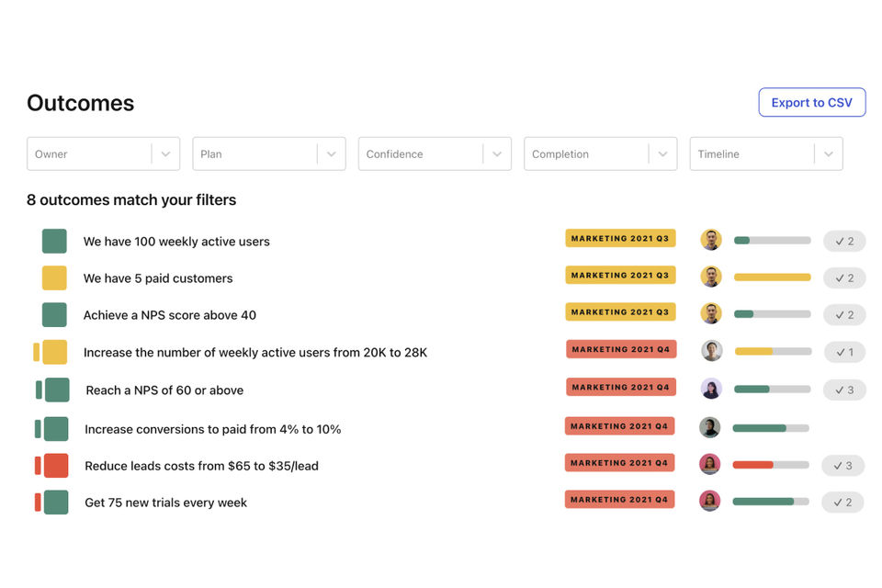Click red status square beside Reduce leads costs
Screen dimensions: 882x588
(56, 466)
